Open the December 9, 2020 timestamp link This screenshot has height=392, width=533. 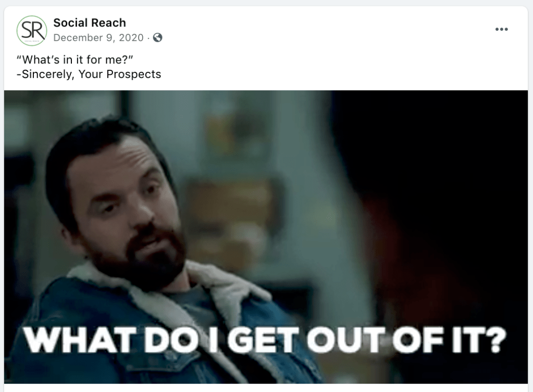coord(98,37)
